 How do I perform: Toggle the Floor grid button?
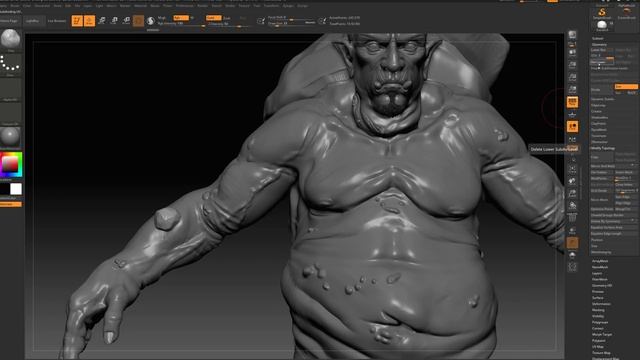pos(572,114)
